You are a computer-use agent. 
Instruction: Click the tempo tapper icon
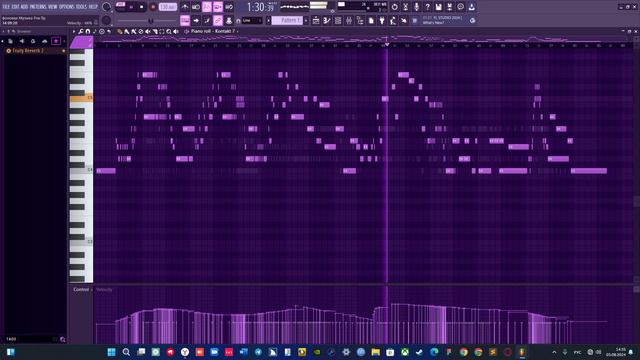click(x=393, y=20)
